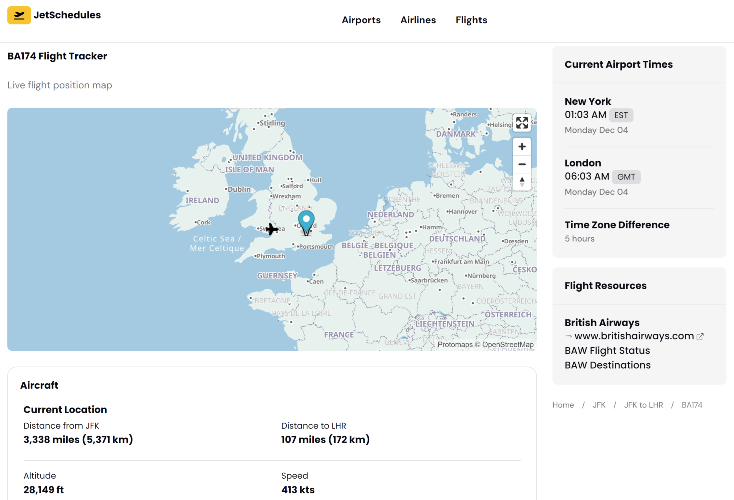Click the black airplane marker on map
Screen dimensions: 734x500
tap(272, 229)
